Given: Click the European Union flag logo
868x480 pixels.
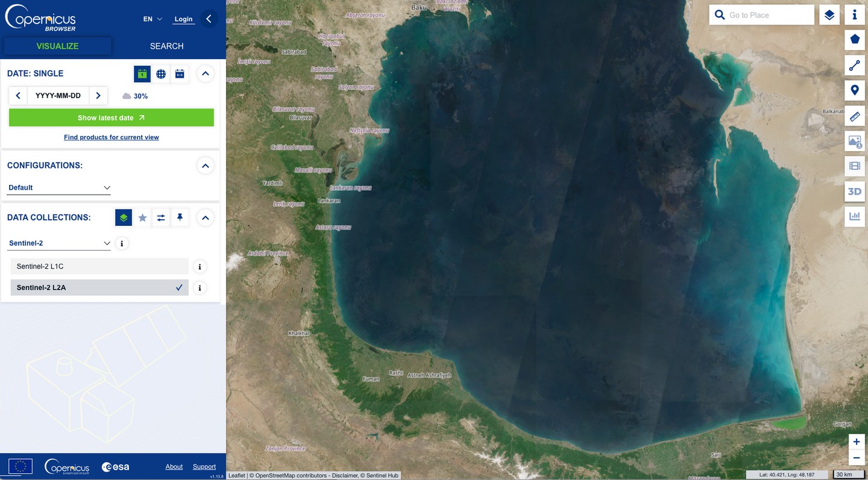Looking at the screenshot, I should pos(20,466).
